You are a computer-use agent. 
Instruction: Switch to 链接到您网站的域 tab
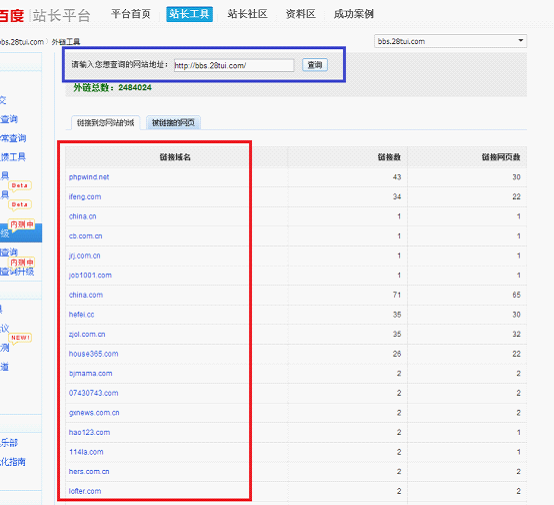point(106,123)
